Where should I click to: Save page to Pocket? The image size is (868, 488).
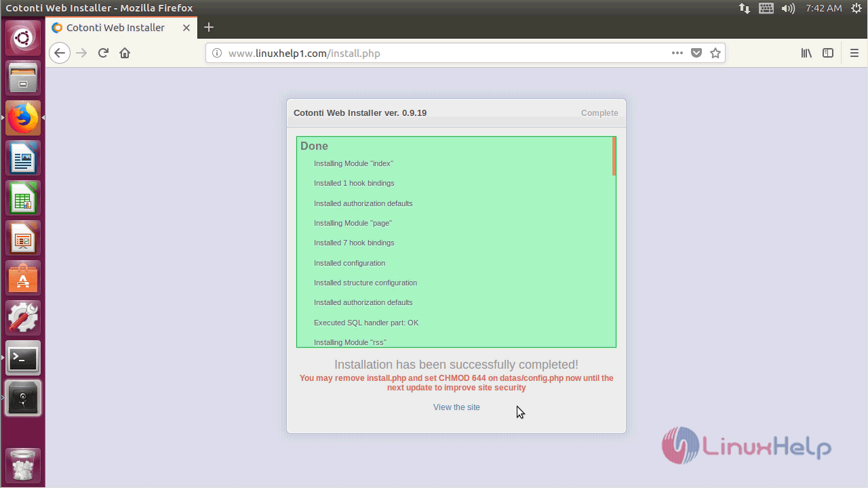point(696,53)
